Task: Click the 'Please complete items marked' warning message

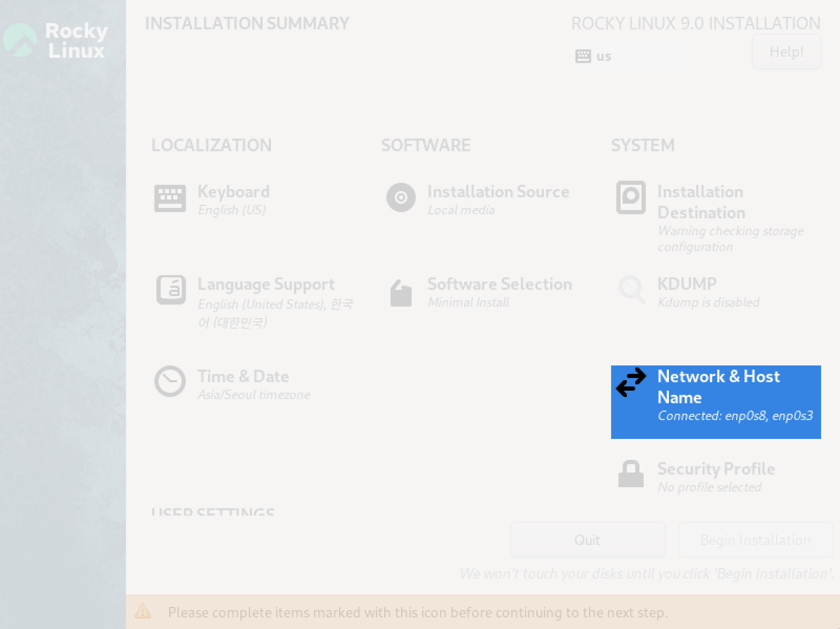Action: [x=418, y=613]
